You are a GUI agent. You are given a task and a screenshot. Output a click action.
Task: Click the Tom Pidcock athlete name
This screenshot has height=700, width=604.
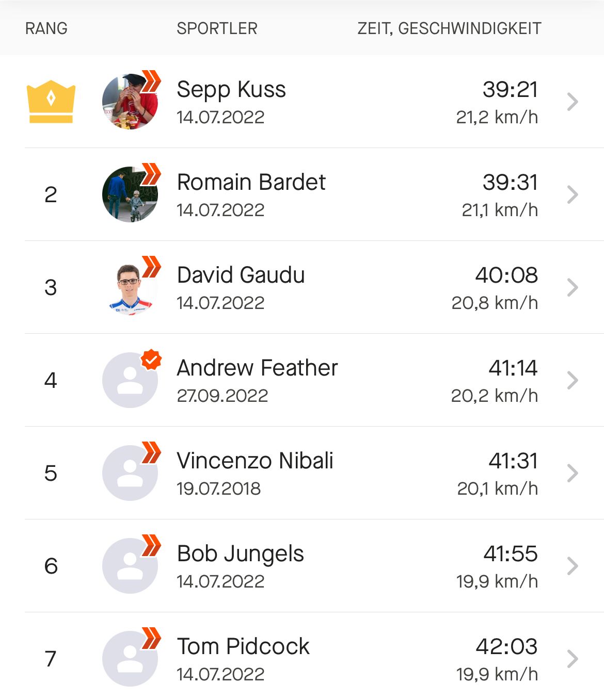243,646
